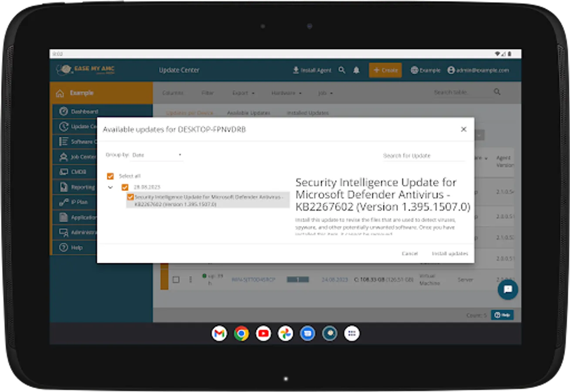Open the header search magnifier icon
Screen dimensions: 570x392
click(342, 70)
